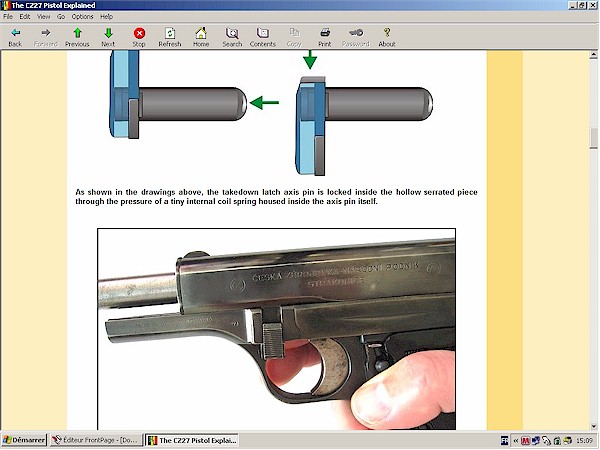The width and height of the screenshot is (600, 450).
Task: Advance to the Next topic
Action: click(108, 38)
